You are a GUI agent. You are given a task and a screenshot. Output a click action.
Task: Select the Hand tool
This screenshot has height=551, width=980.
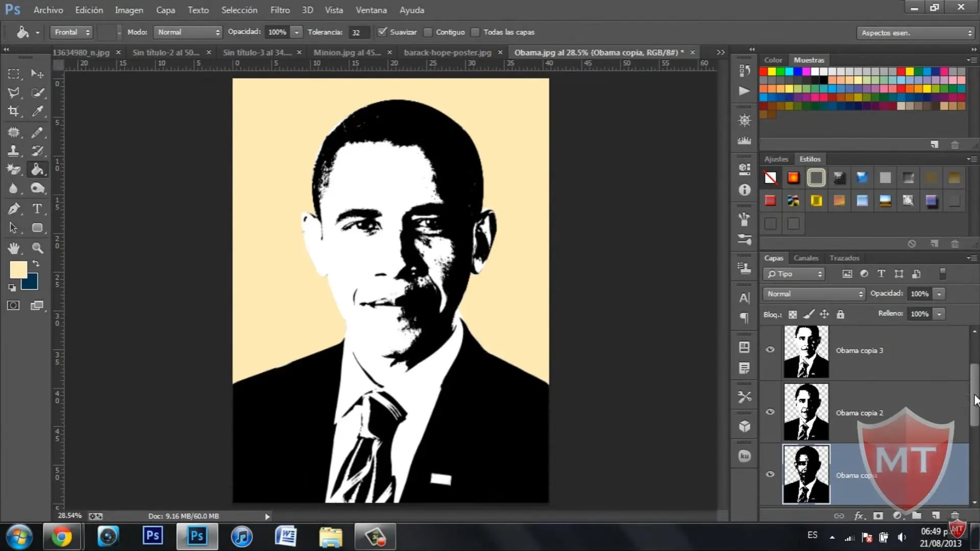point(14,248)
